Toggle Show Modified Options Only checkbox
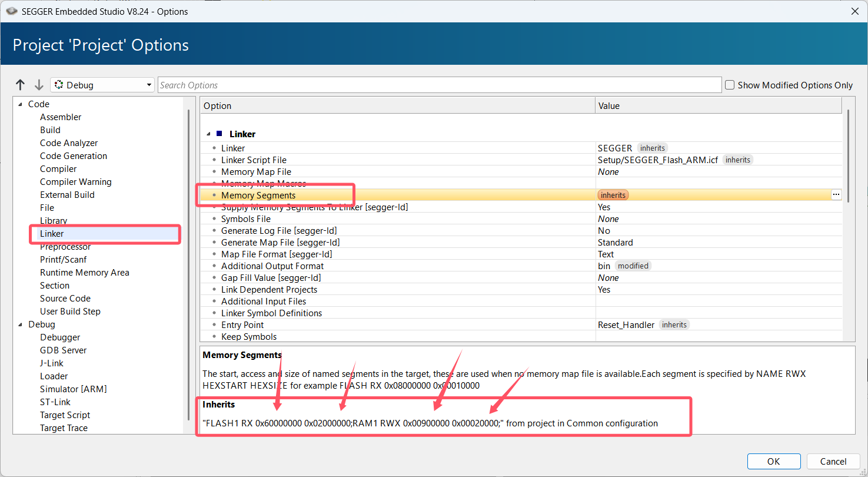The image size is (868, 477). (730, 85)
